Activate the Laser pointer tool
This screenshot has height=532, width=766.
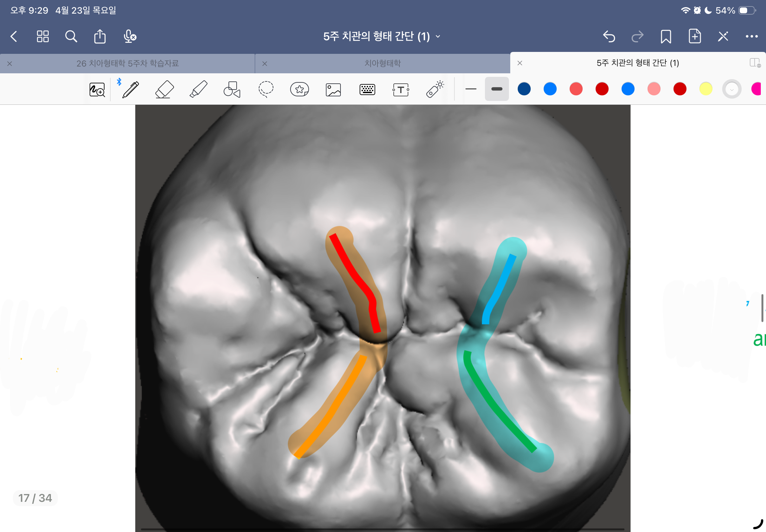tap(435, 89)
